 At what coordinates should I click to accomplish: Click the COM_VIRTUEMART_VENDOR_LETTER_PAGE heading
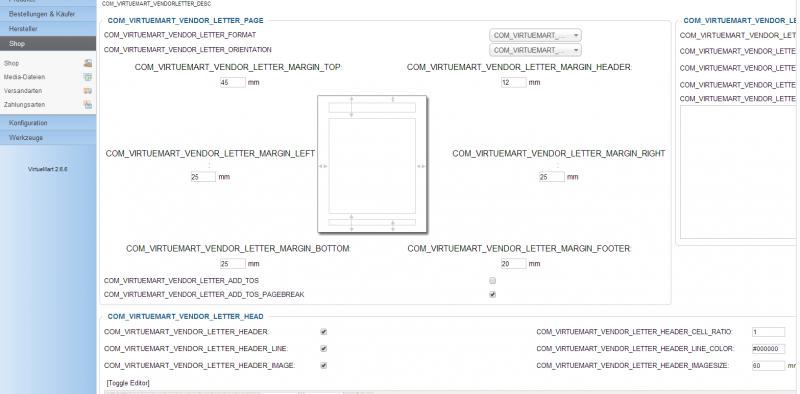click(186, 21)
